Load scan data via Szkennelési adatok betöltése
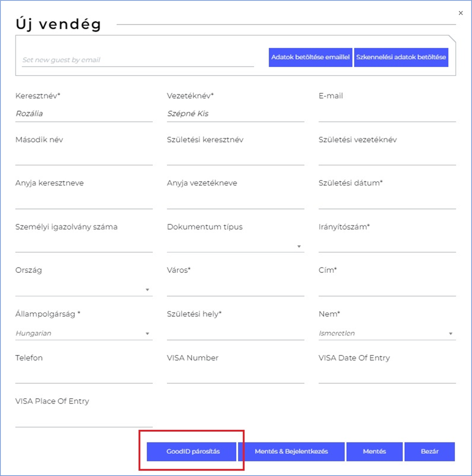This screenshot has height=476, width=472. coord(401,57)
